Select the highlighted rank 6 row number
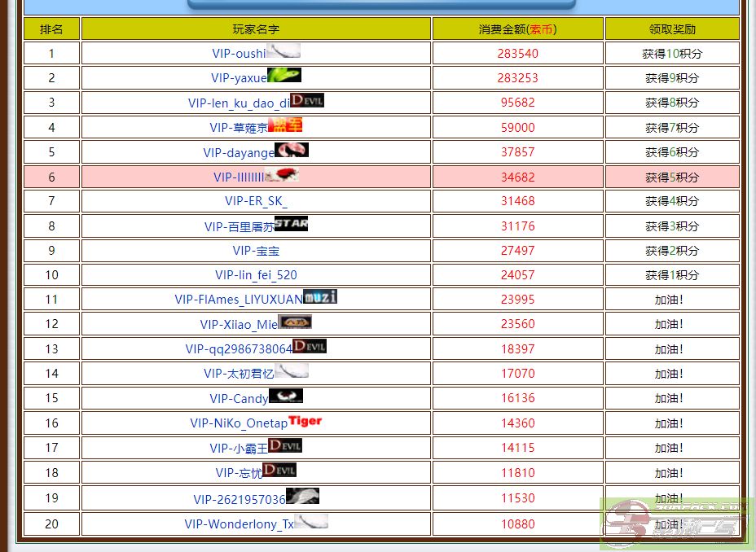 point(52,177)
